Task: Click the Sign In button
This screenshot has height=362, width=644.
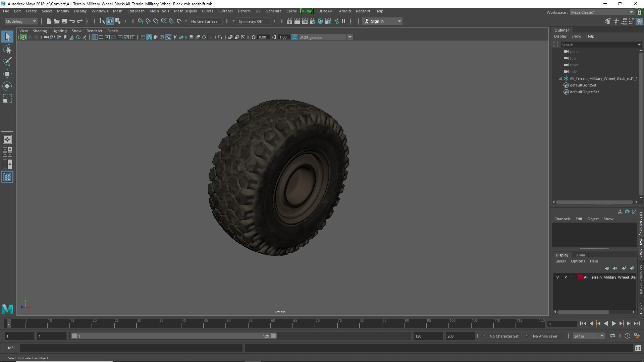Action: click(382, 21)
